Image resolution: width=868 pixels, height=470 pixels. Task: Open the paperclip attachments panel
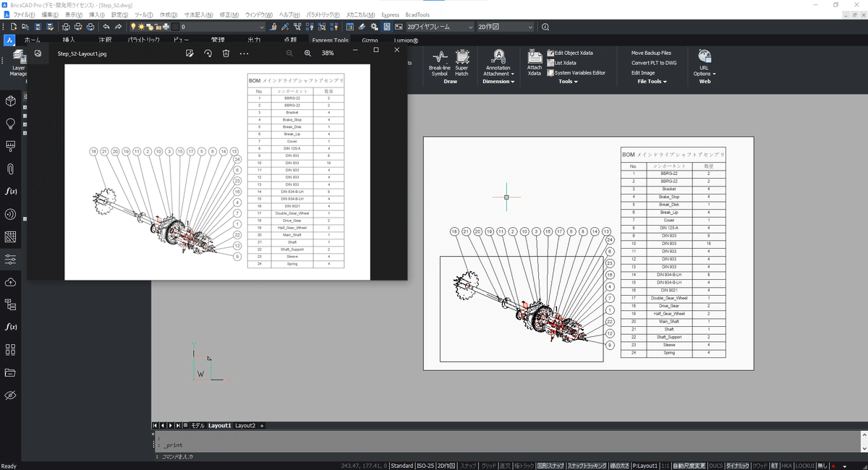point(11,168)
